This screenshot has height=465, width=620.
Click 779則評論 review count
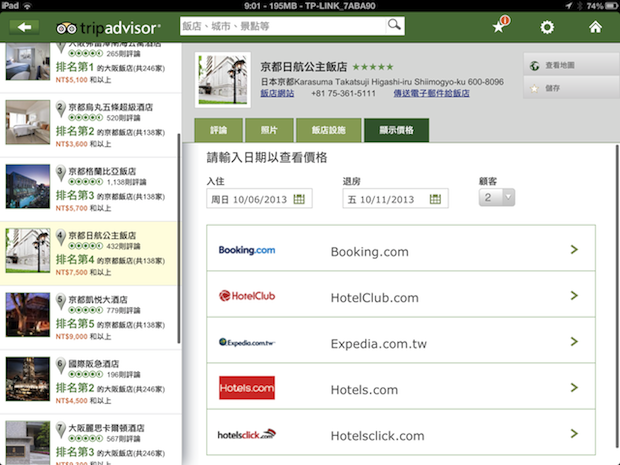coord(123,310)
